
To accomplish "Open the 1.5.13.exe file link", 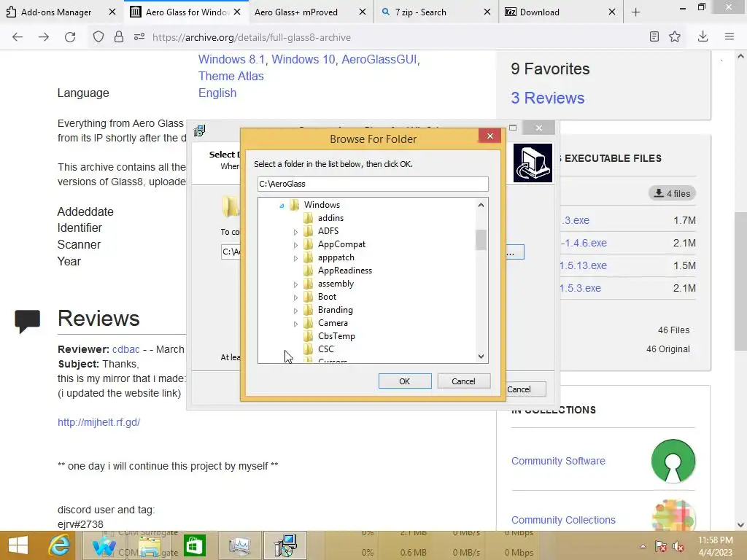I will click(583, 265).
